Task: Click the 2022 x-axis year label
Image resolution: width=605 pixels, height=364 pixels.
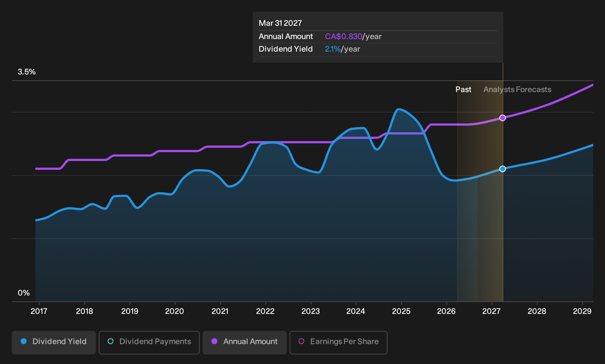Action: [265, 311]
